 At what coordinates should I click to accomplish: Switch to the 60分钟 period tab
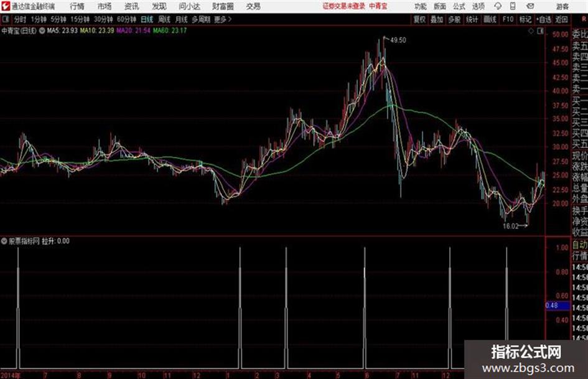[127, 19]
